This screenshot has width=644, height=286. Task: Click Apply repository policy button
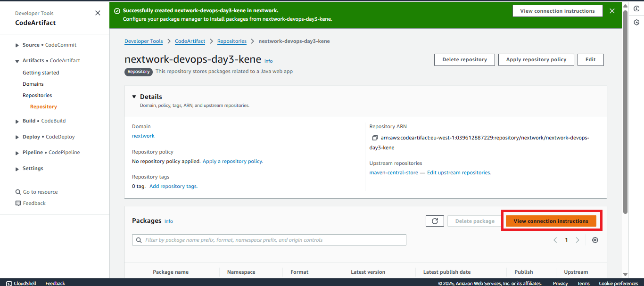[x=536, y=60]
